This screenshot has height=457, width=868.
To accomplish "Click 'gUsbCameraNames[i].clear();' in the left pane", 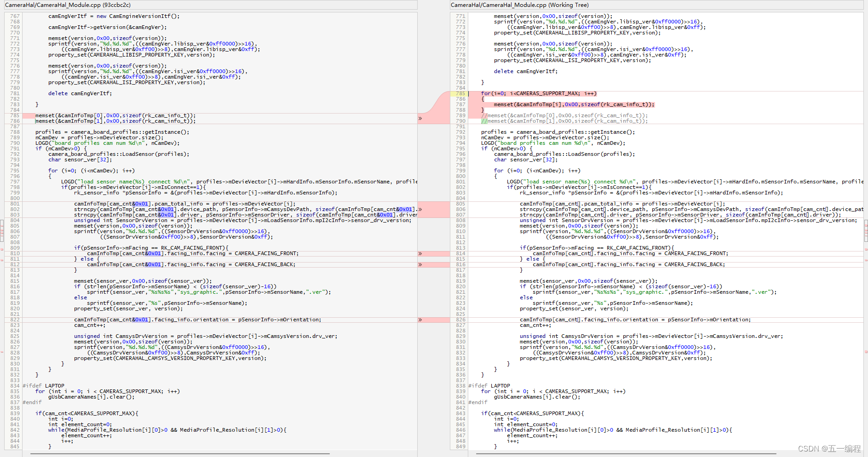I will tap(92, 397).
